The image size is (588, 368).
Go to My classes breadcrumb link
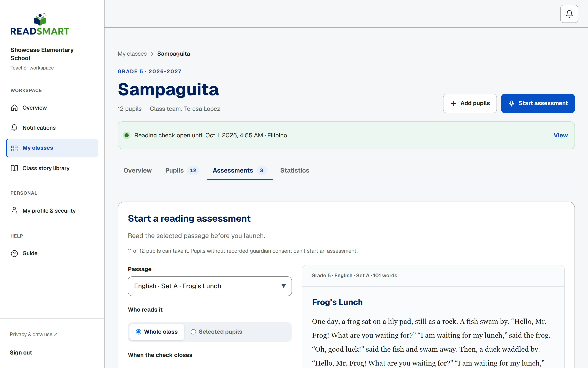[x=132, y=54]
